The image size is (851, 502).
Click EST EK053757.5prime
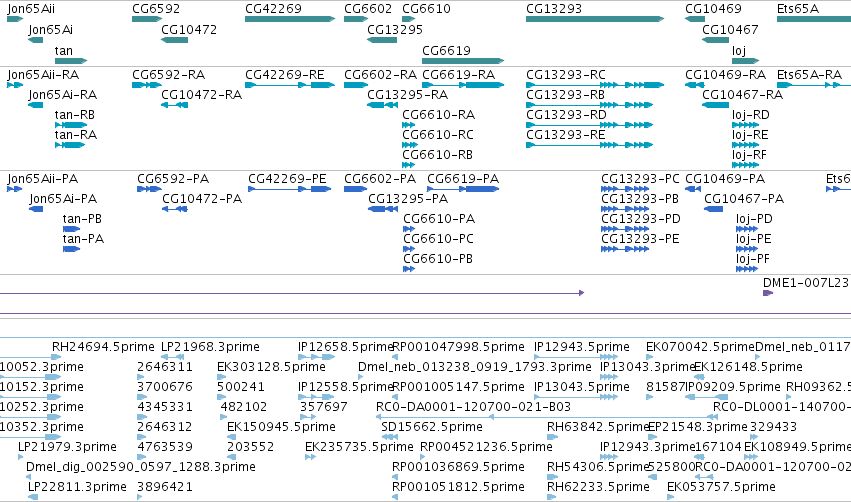coord(721,487)
